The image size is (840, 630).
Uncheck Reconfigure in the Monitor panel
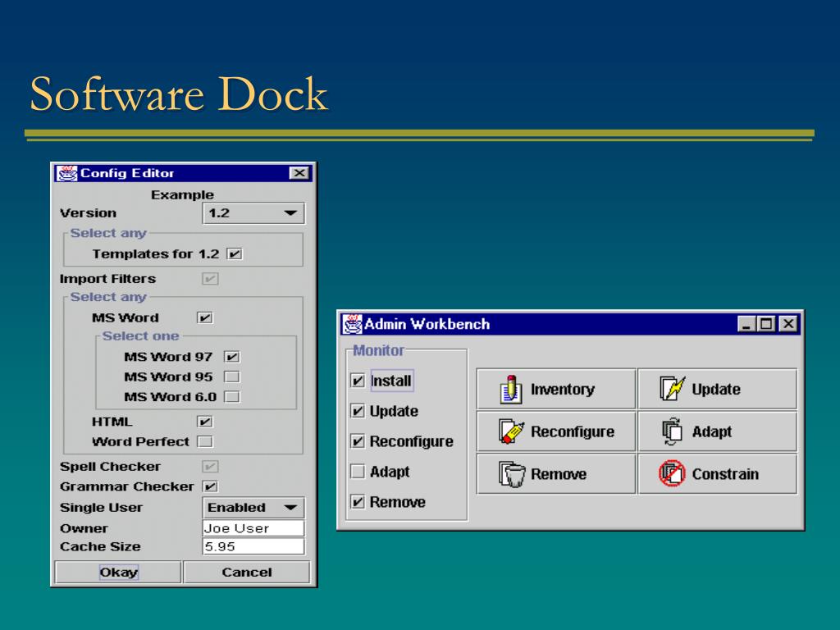(x=358, y=441)
